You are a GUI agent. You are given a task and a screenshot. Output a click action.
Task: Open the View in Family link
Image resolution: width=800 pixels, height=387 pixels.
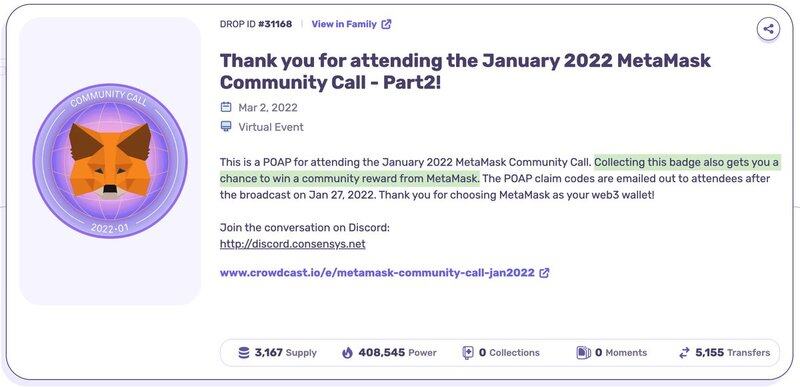pyautogui.click(x=344, y=24)
